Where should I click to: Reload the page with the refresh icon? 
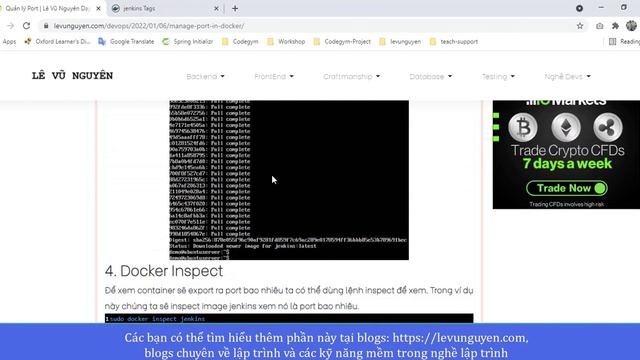pyautogui.click(x=27, y=26)
